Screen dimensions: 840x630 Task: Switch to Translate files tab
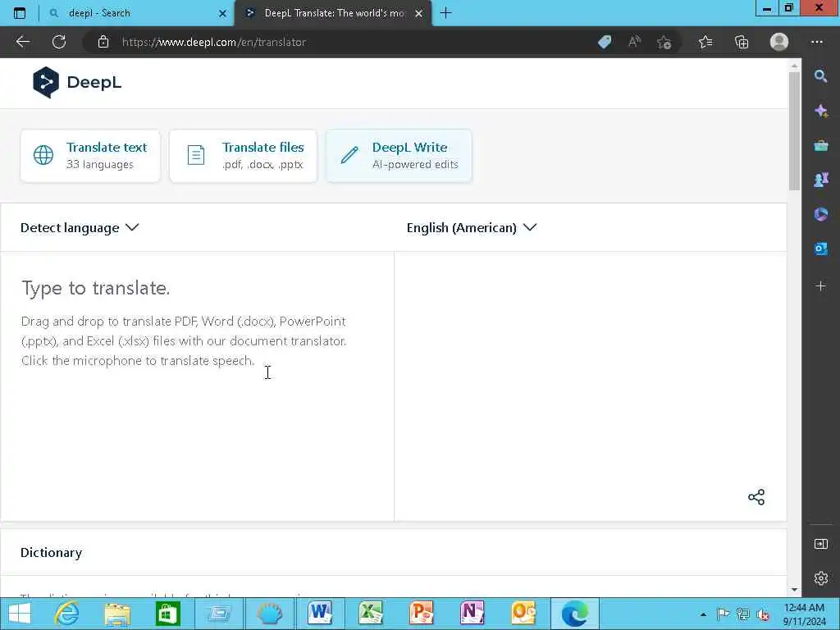pyautogui.click(x=243, y=156)
